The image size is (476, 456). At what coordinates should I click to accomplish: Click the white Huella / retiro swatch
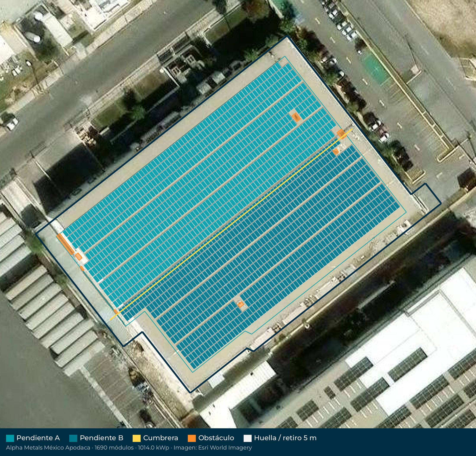pos(248,438)
